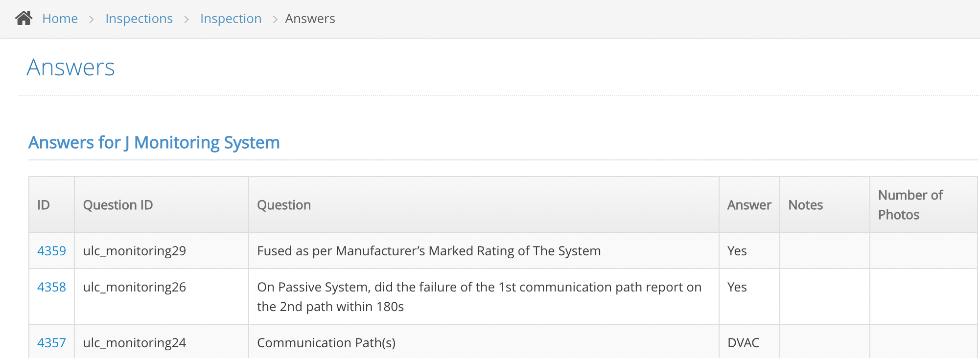Click the Yes answer for ulc_monitoring29
This screenshot has height=358, width=980.
pyautogui.click(x=736, y=250)
